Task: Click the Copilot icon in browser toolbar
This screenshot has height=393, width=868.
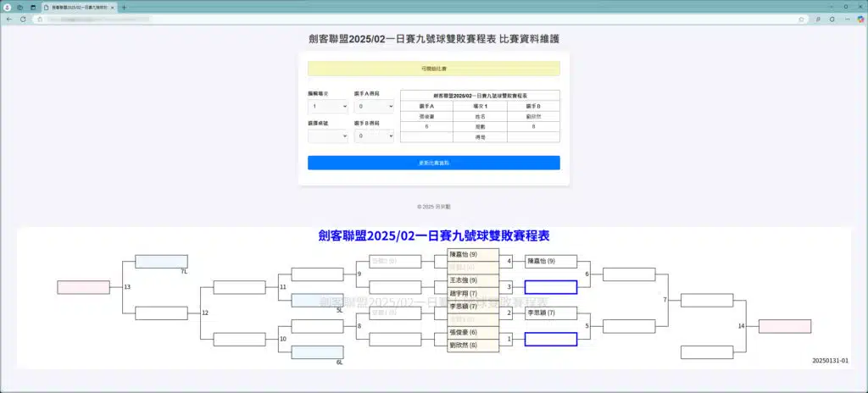Action: (861, 19)
